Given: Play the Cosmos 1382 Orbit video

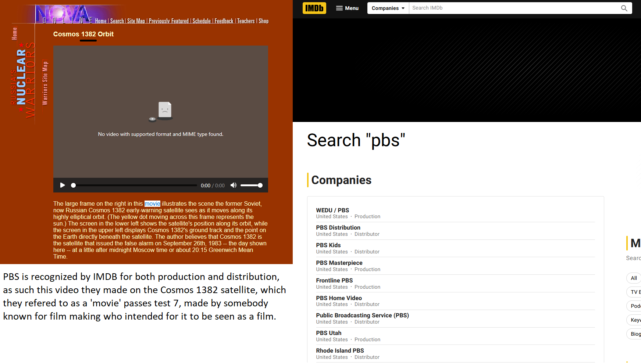Looking at the screenshot, I should pyautogui.click(x=63, y=185).
